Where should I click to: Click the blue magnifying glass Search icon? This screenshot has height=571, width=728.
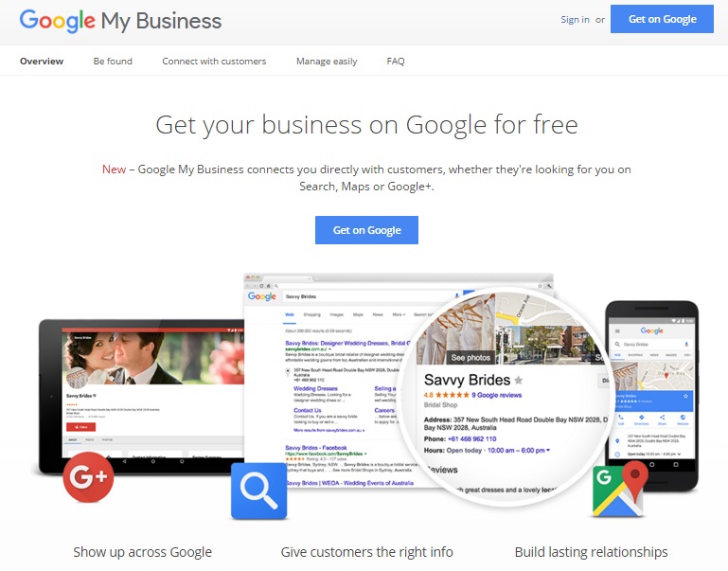point(258,491)
